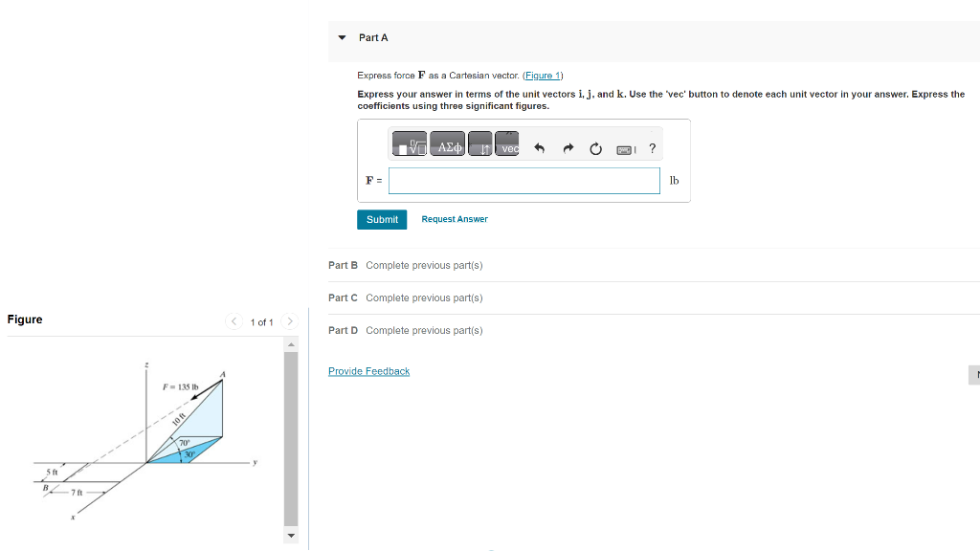980x551 pixels.
Task: Click the Request Answer link
Action: 455,219
